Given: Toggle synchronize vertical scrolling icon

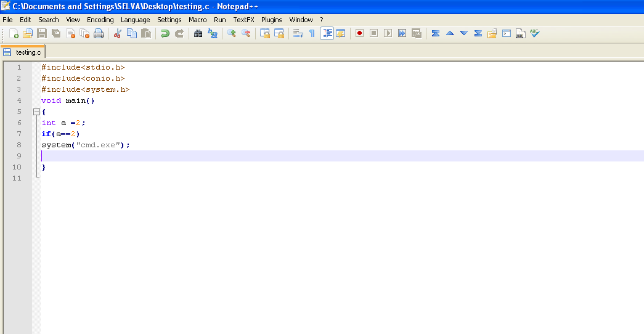Looking at the screenshot, I should [265, 33].
